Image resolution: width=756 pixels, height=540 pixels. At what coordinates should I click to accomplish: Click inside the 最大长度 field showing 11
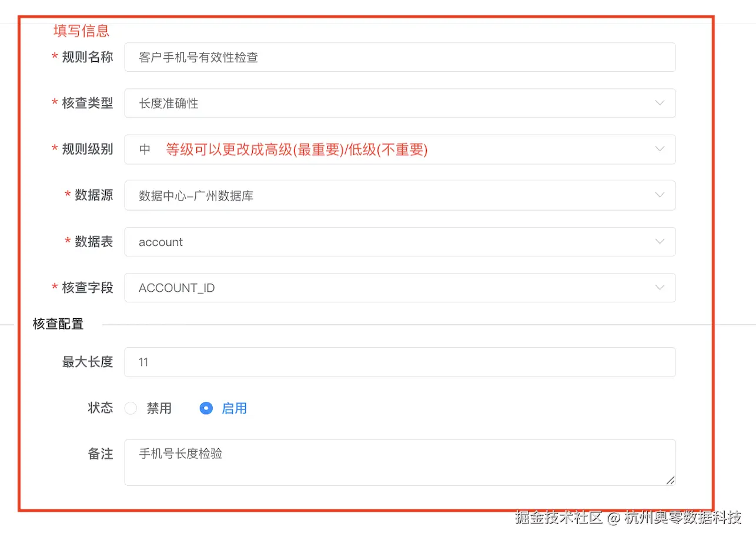tap(400, 362)
